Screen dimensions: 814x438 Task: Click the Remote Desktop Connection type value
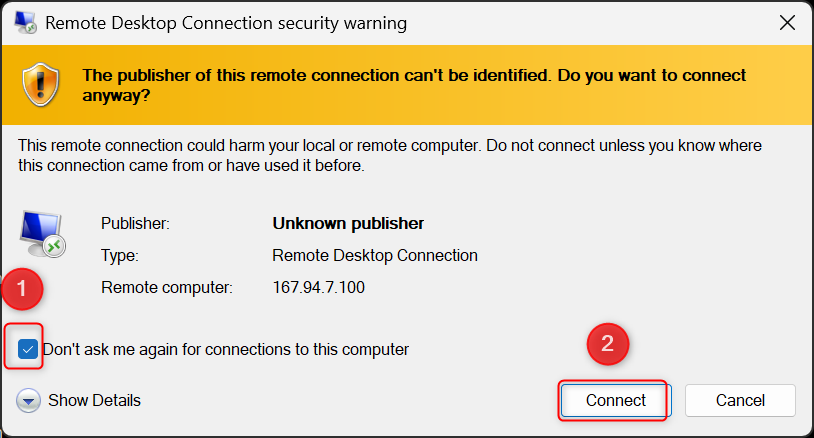tap(375, 255)
